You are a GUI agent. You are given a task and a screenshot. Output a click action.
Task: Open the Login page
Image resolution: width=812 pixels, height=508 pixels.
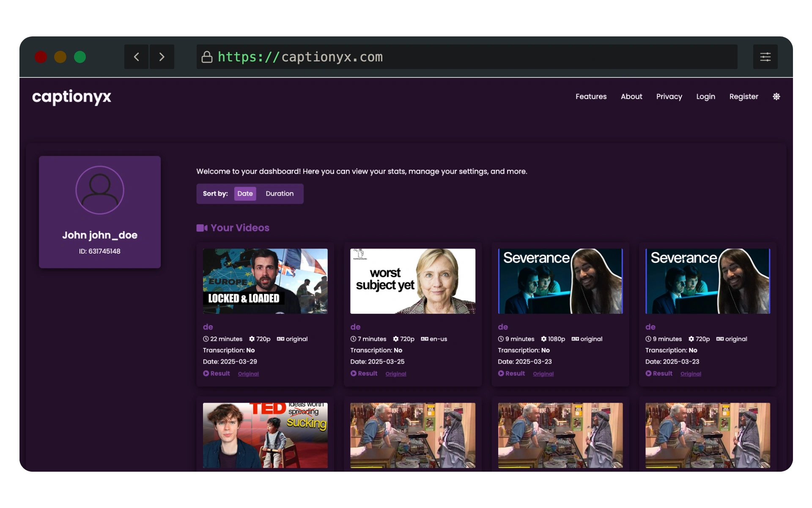705,97
